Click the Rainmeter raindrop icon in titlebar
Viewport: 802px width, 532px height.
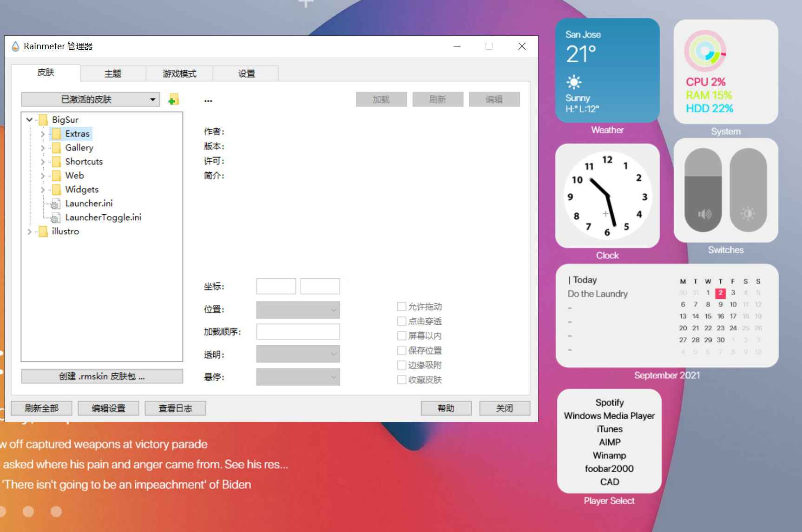[x=14, y=46]
